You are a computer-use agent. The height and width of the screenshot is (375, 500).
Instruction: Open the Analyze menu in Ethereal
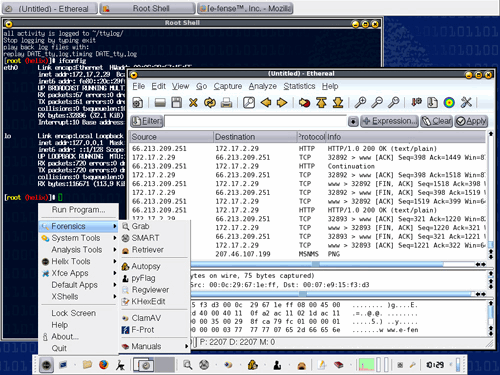pyautogui.click(x=263, y=86)
